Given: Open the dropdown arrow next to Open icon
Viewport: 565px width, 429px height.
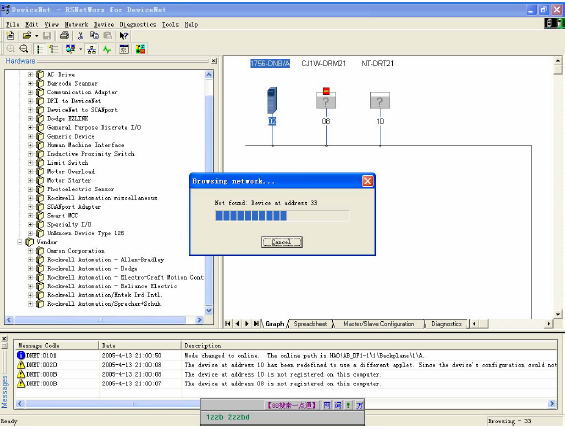Looking at the screenshot, I should tap(36, 36).
